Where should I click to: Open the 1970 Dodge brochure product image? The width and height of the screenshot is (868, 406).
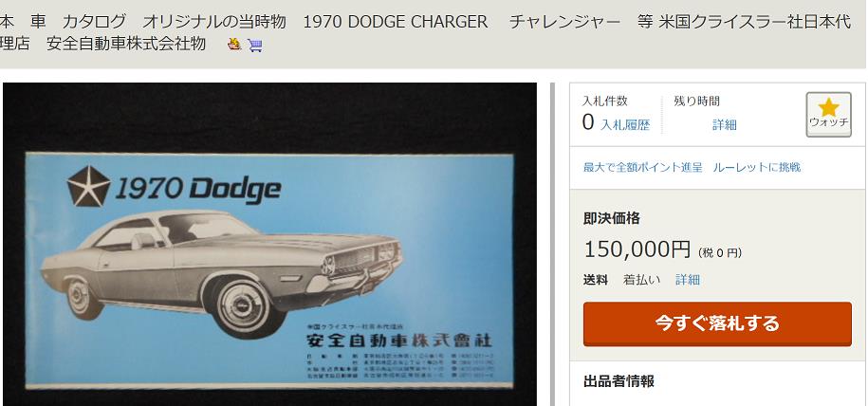point(269,245)
